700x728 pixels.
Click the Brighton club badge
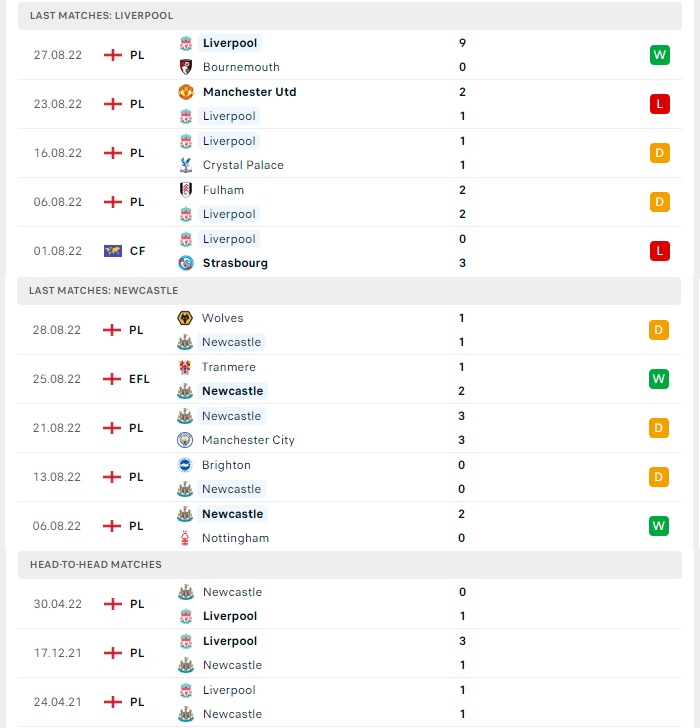tap(185, 465)
